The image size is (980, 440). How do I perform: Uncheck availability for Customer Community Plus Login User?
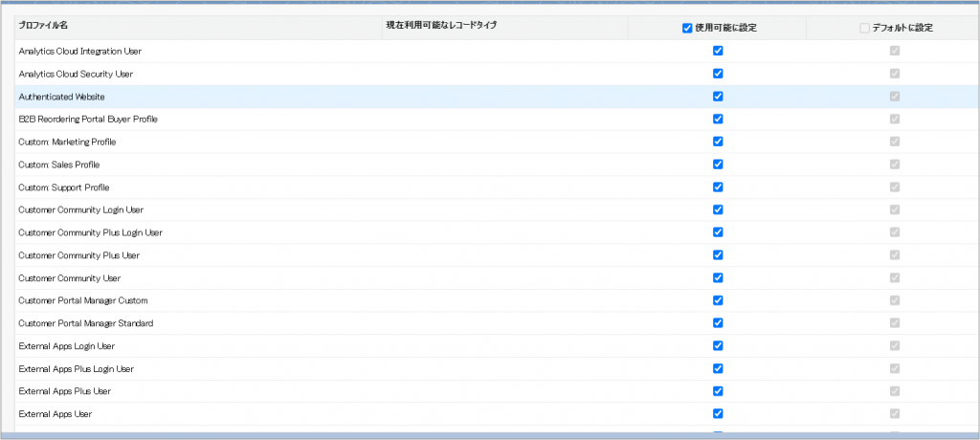(x=718, y=232)
